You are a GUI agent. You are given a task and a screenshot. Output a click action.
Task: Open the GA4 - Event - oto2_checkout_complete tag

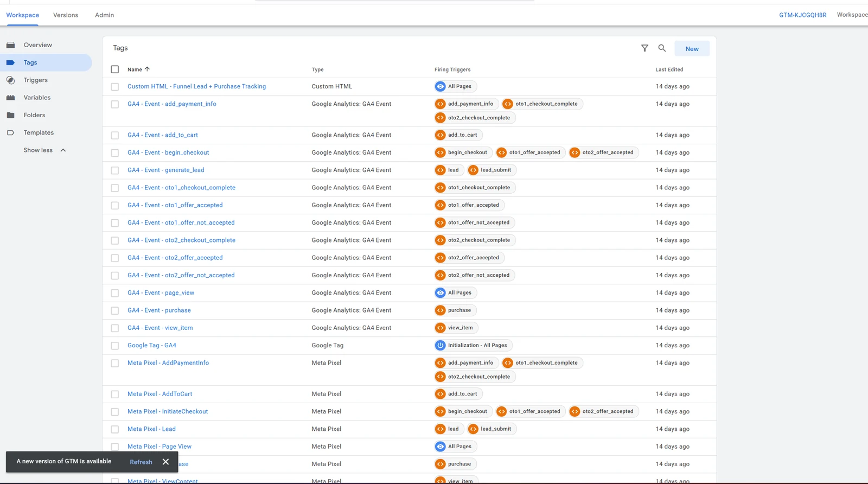pyautogui.click(x=181, y=240)
